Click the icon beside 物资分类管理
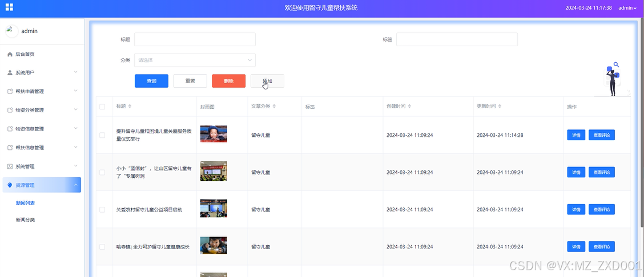The width and height of the screenshot is (644, 277). 10,110
